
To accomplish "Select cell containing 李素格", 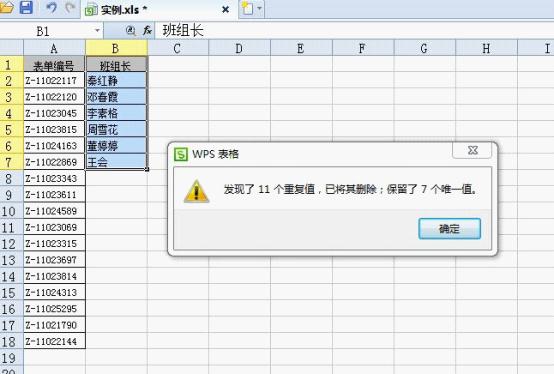I will (x=116, y=113).
